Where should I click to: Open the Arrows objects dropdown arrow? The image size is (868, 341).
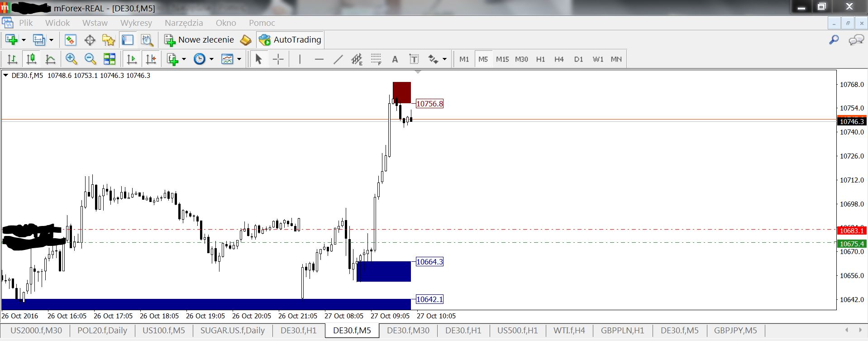tap(444, 59)
